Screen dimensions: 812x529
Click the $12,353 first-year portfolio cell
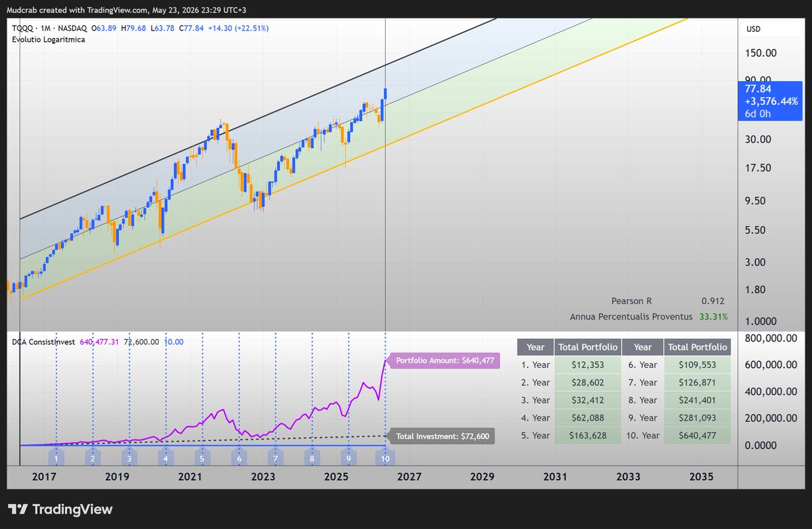click(x=587, y=365)
